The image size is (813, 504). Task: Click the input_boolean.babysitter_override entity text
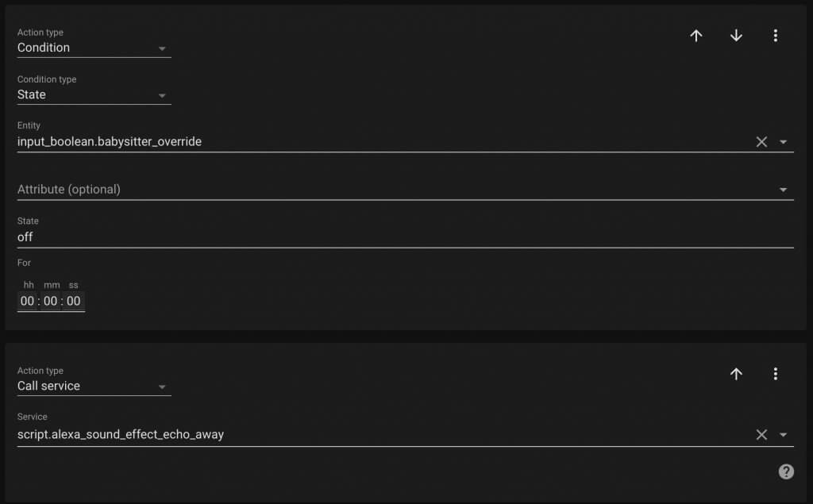[110, 141]
